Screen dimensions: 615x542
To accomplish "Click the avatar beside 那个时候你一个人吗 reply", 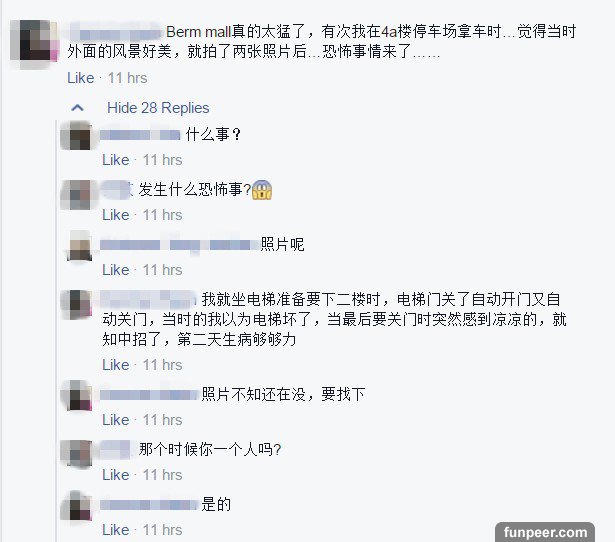I will (x=76, y=453).
